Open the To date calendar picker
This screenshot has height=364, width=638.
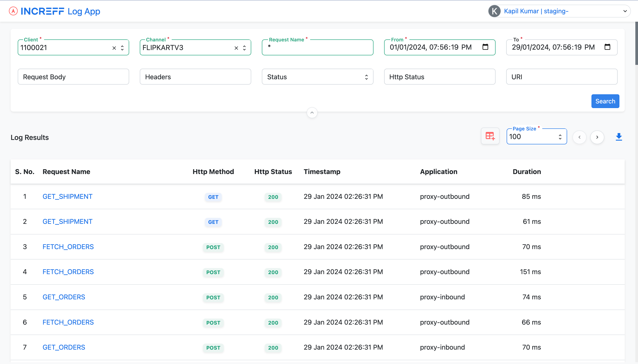(x=607, y=47)
